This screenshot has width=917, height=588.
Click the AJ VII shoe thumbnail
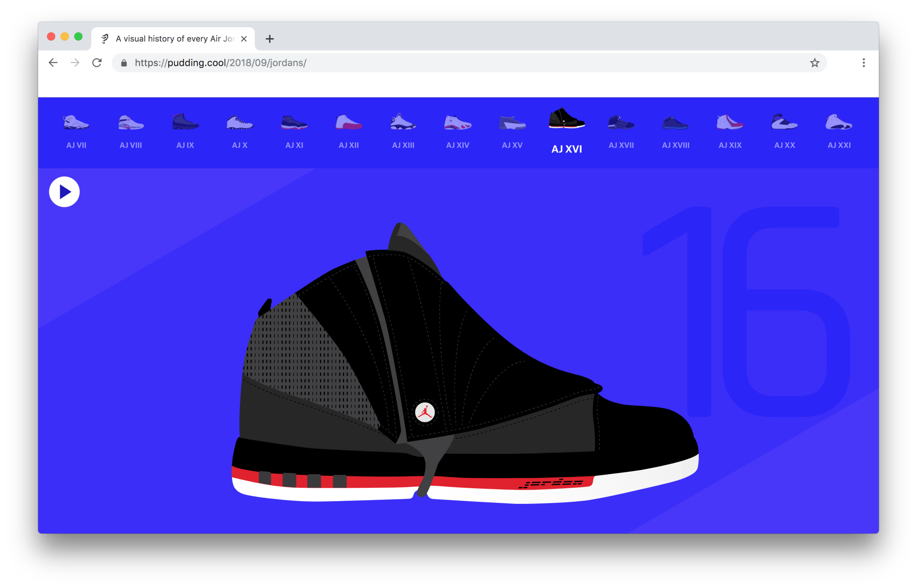(76, 123)
